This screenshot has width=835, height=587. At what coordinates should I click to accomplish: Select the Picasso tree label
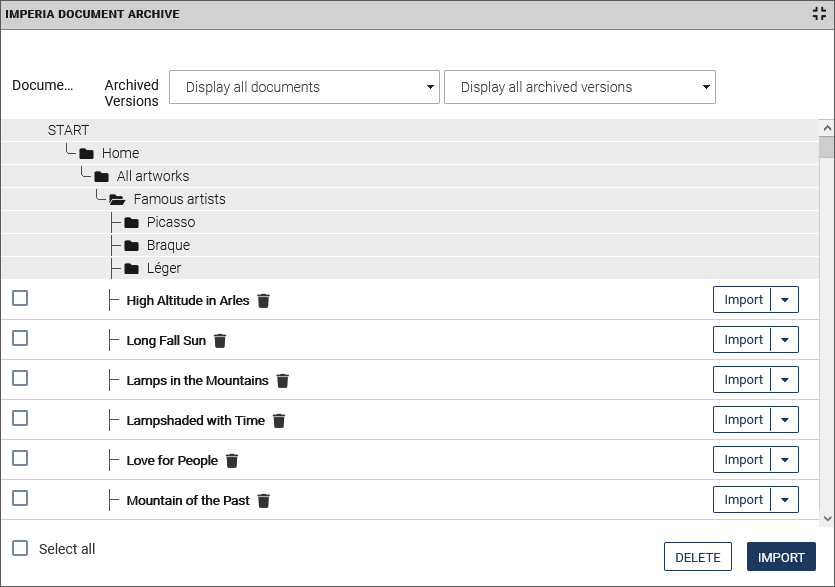tap(171, 222)
